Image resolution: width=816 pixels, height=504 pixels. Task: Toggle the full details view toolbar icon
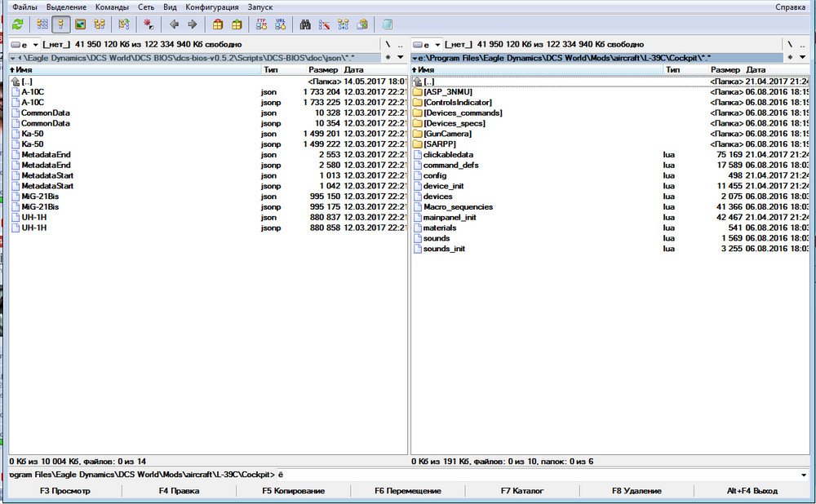pos(61,24)
